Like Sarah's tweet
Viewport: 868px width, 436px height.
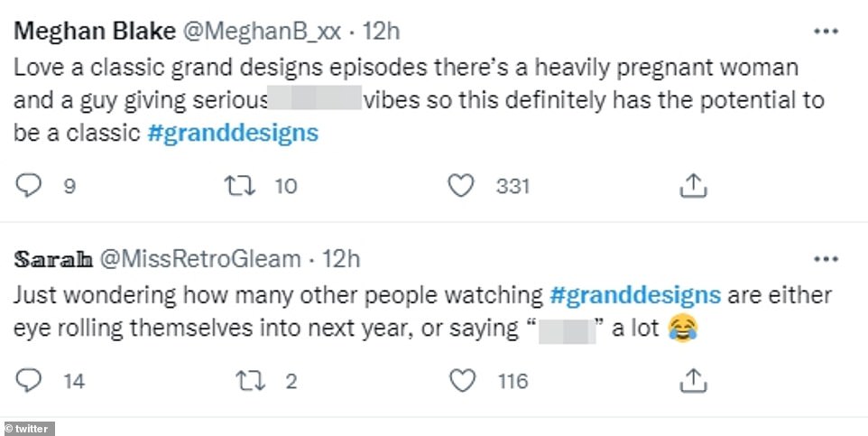462,381
